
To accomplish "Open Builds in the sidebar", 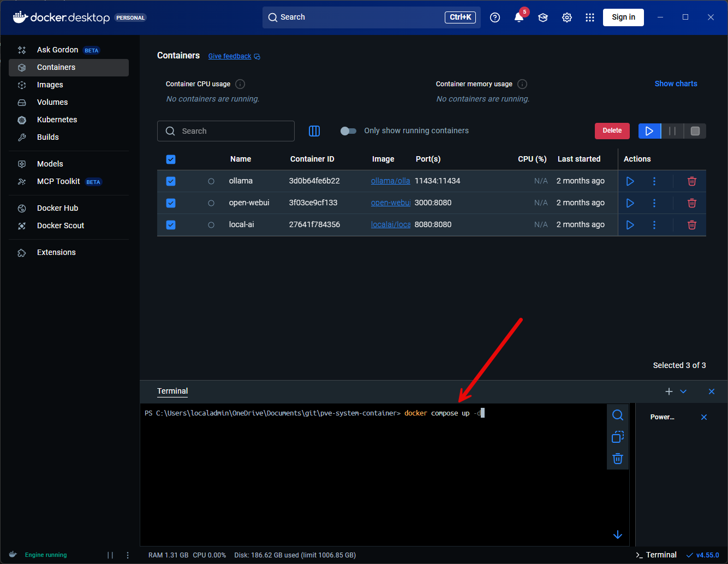I will pos(69,138).
